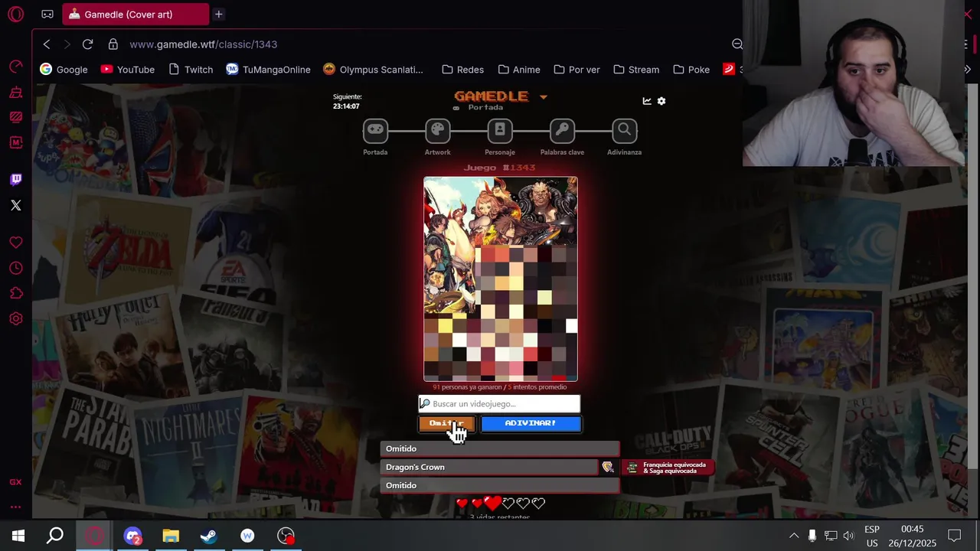Viewport: 980px width, 551px height.
Task: Open the Twitch bookmark
Action: coord(190,70)
